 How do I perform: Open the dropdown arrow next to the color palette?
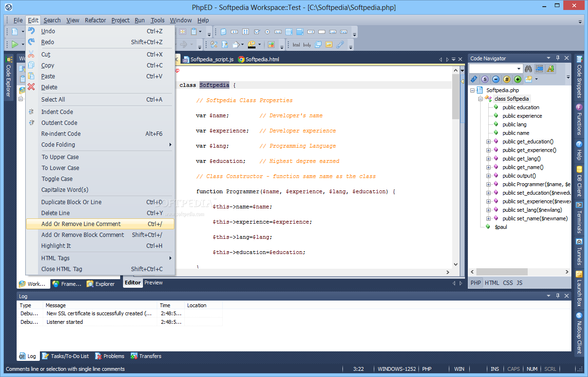click(x=260, y=45)
